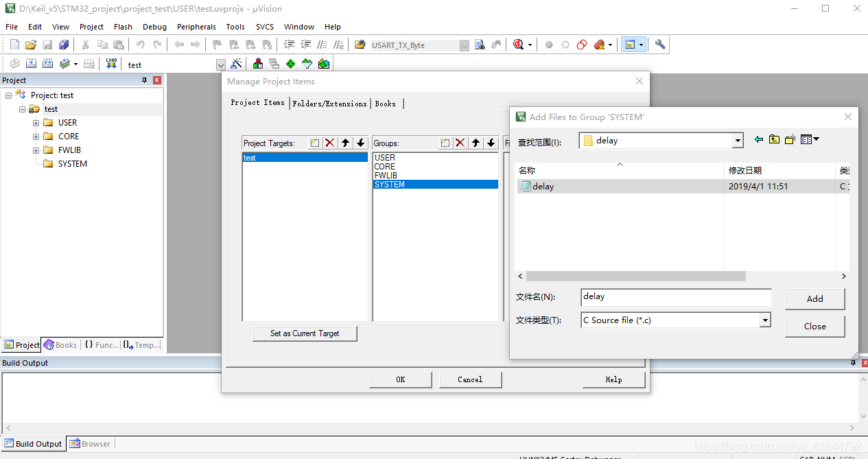Collapse the test target in project tree
The height and width of the screenshot is (459, 868).
click(22, 109)
